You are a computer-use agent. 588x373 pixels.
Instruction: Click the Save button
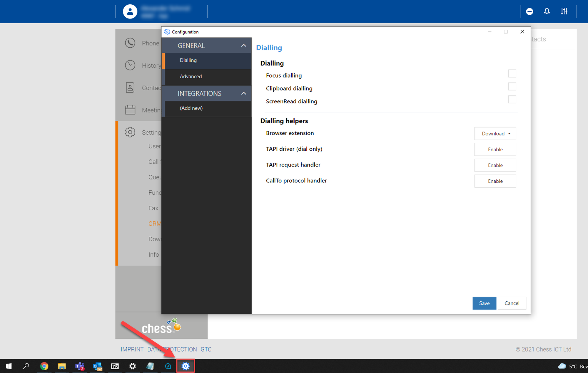point(484,303)
